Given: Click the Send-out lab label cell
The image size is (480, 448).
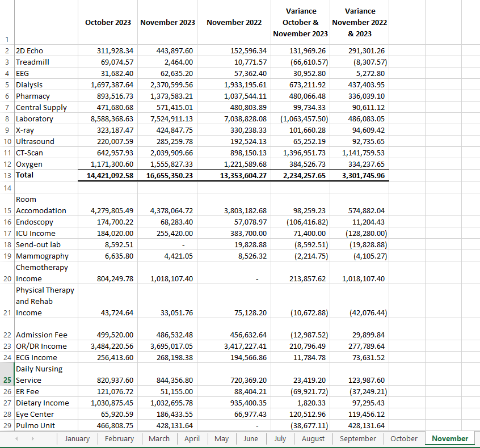Looking at the screenshot, I should pos(46,244).
